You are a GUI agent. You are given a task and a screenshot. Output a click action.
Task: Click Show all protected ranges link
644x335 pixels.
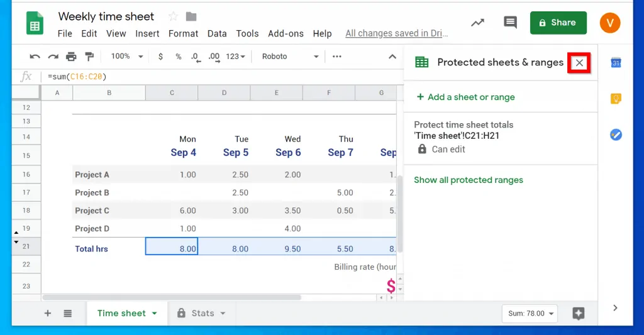[468, 180]
